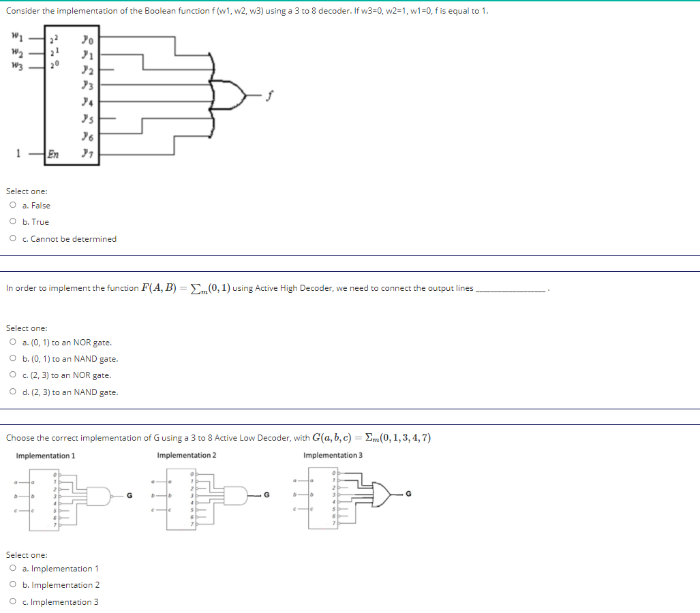Choose "c. Implementation 3" answer
Image resolution: width=700 pixels, height=613 pixels.
click(12, 601)
